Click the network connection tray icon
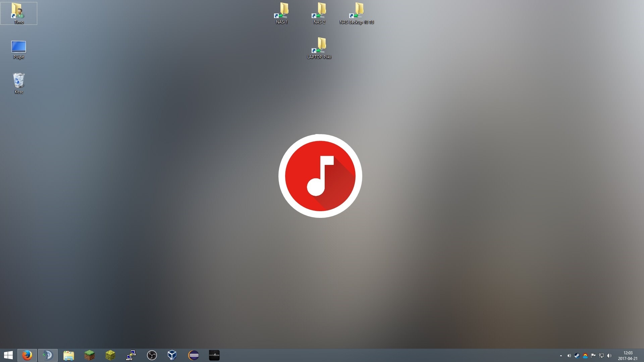Viewport: 644px width, 362px height. [601, 356]
